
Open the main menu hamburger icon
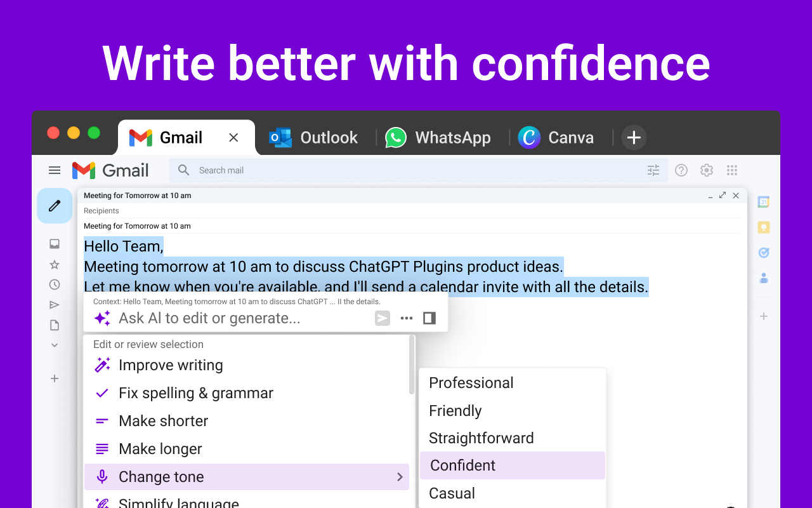[55, 170]
